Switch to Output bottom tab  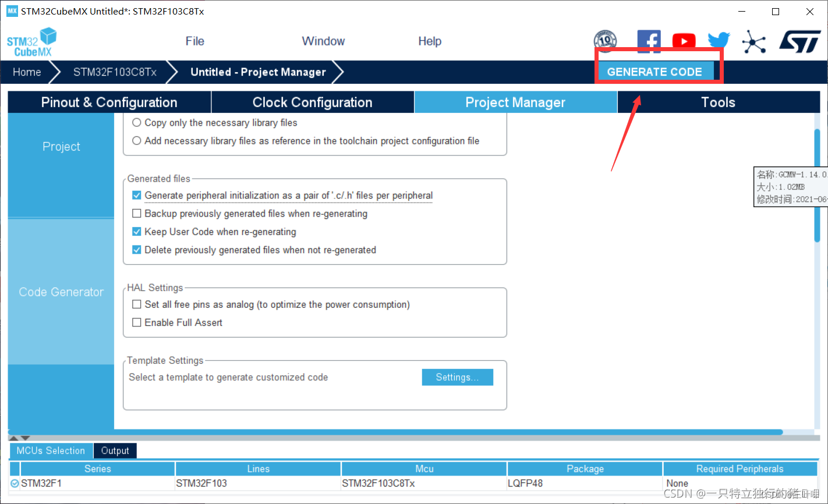point(115,450)
